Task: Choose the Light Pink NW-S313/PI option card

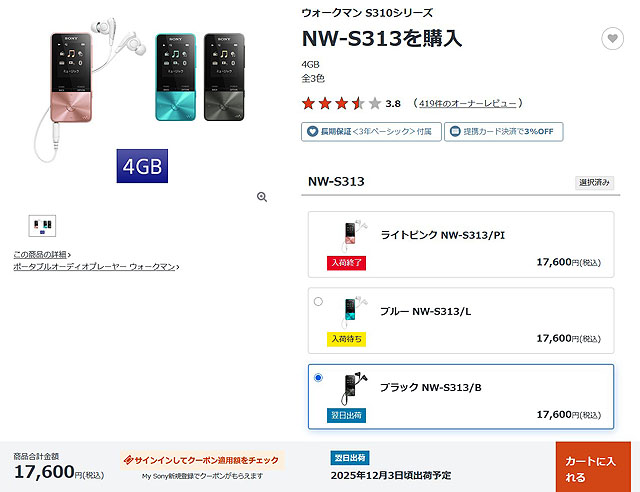Action: pyautogui.click(x=461, y=245)
